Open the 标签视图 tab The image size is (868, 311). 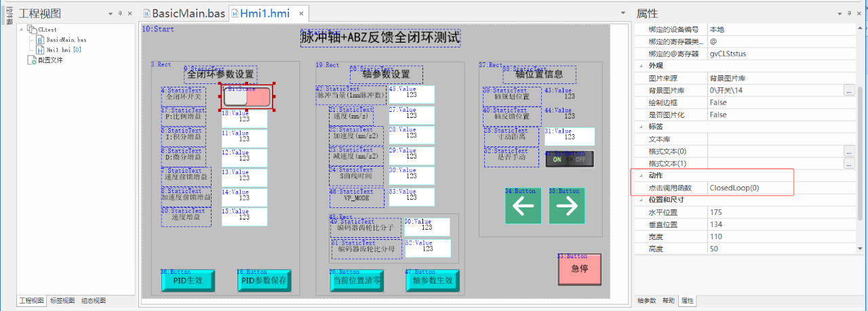pos(62,300)
